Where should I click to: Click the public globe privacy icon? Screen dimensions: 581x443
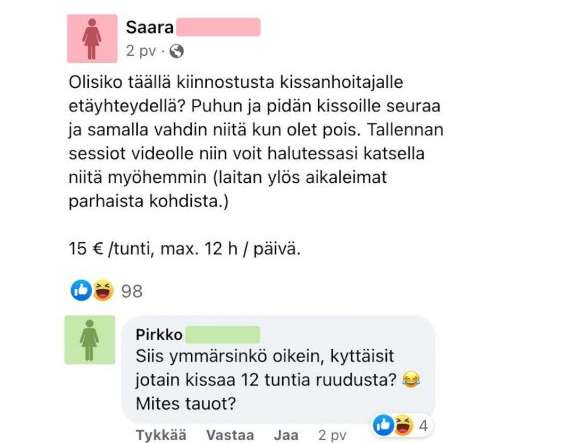click(176, 51)
